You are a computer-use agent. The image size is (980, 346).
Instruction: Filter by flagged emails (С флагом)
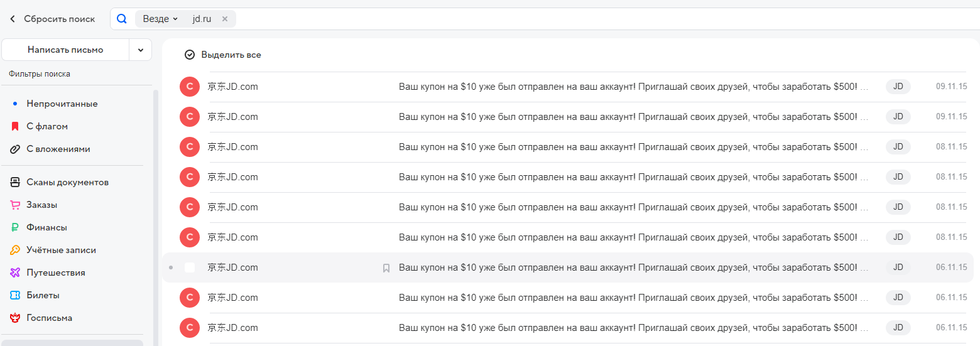tap(47, 126)
